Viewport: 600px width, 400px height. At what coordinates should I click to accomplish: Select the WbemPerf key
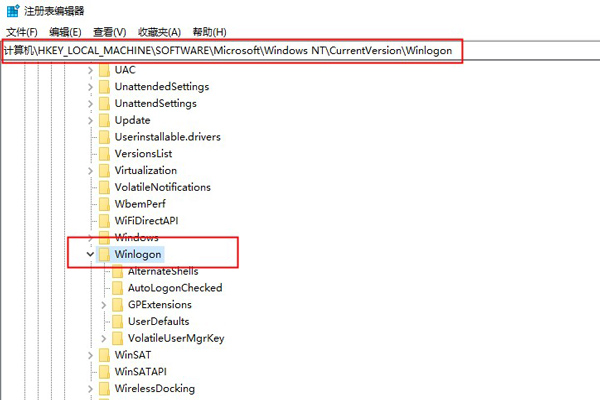[x=140, y=204]
